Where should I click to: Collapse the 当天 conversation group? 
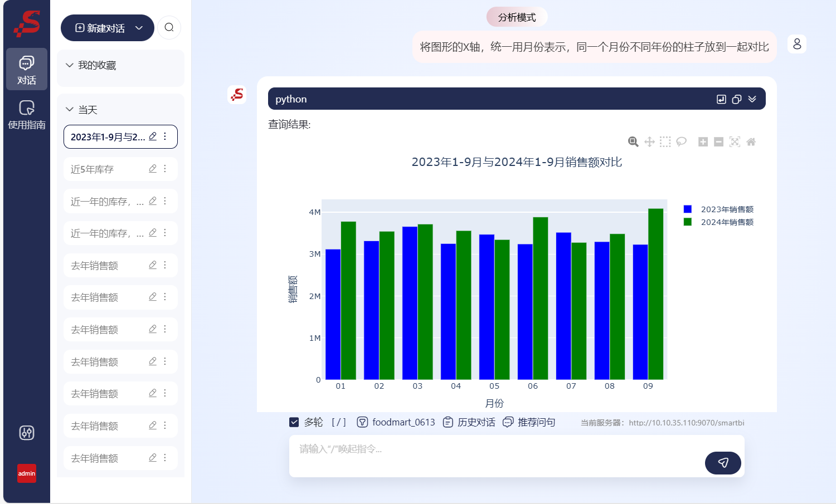coord(70,110)
